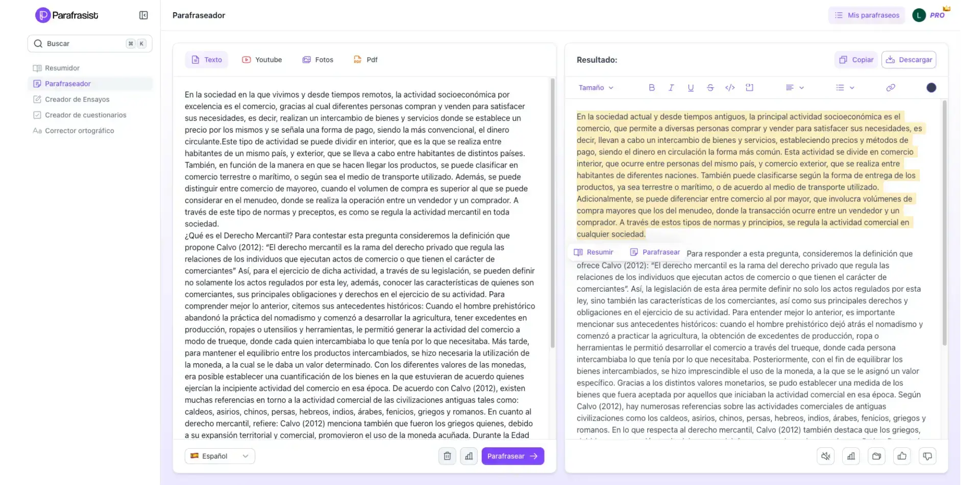
Task: Toggle italic formatting
Action: point(671,88)
